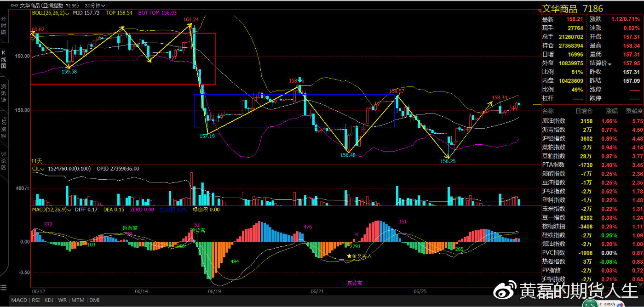
Task: Select the K线图 side tab
Action: click(x=4, y=60)
